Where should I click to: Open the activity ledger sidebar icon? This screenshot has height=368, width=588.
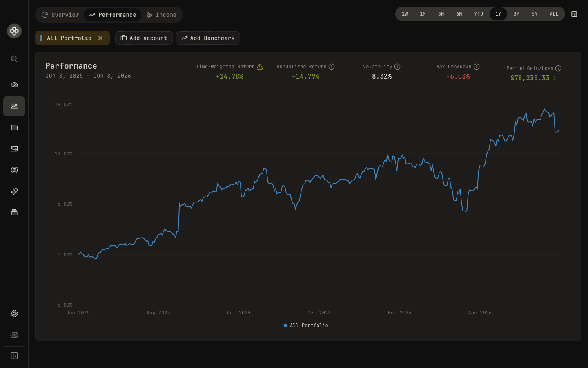point(14,149)
